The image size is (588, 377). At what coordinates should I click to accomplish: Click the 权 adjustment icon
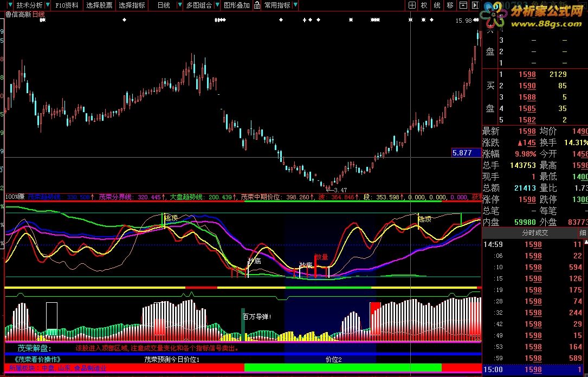point(424,5)
